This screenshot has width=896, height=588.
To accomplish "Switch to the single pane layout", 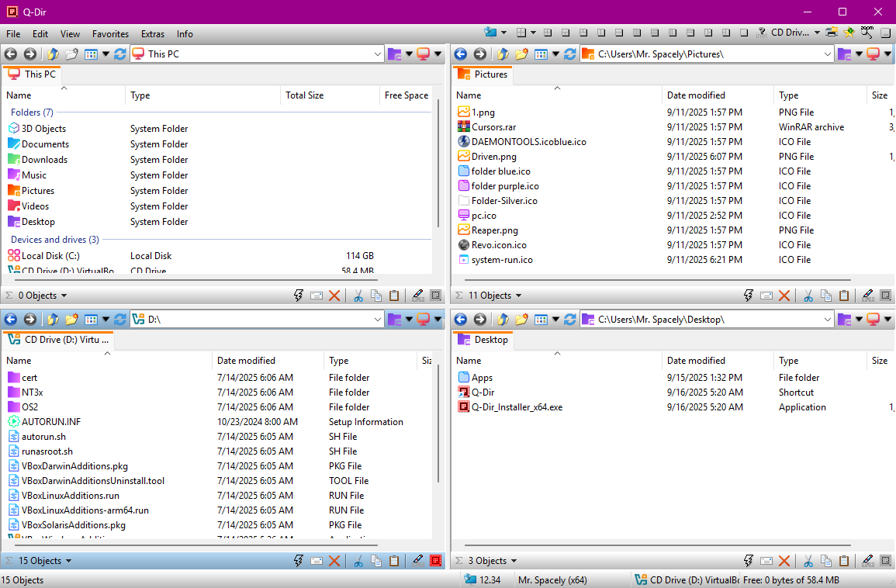I will coord(743,33).
